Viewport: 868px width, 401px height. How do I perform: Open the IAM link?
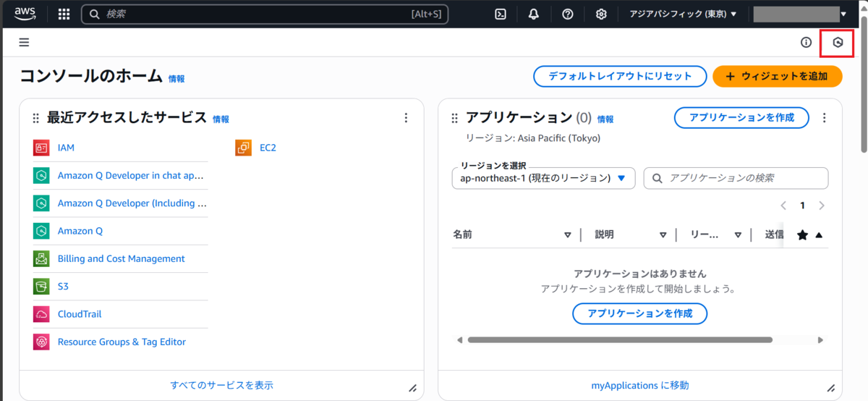(66, 148)
